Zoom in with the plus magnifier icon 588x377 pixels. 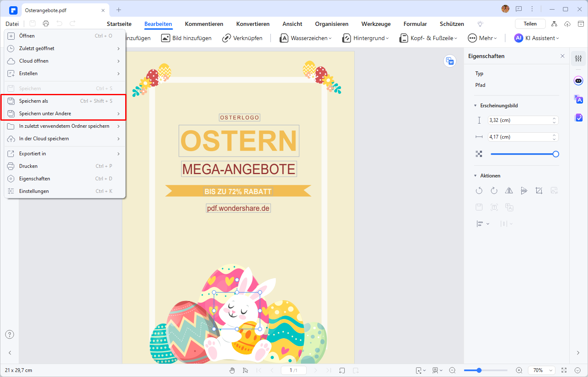(x=519, y=370)
